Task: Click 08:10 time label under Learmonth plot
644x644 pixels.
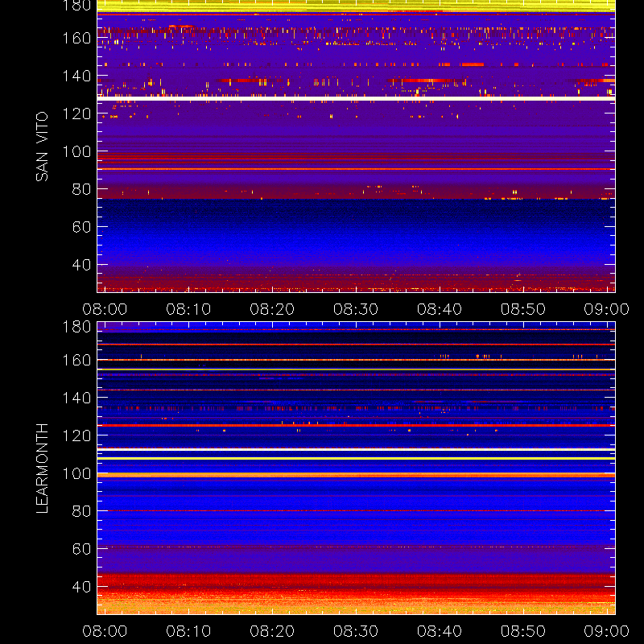Action: (x=188, y=631)
